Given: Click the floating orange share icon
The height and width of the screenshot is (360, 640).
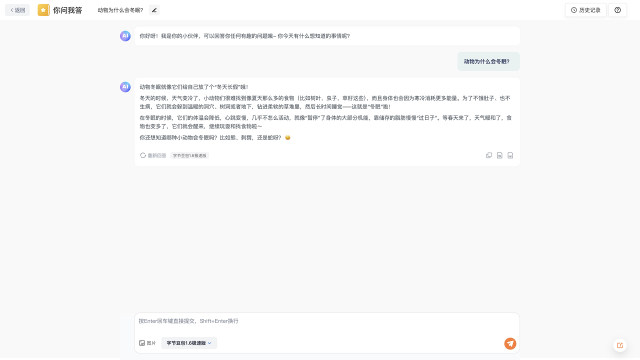Looking at the screenshot, I should (620, 345).
